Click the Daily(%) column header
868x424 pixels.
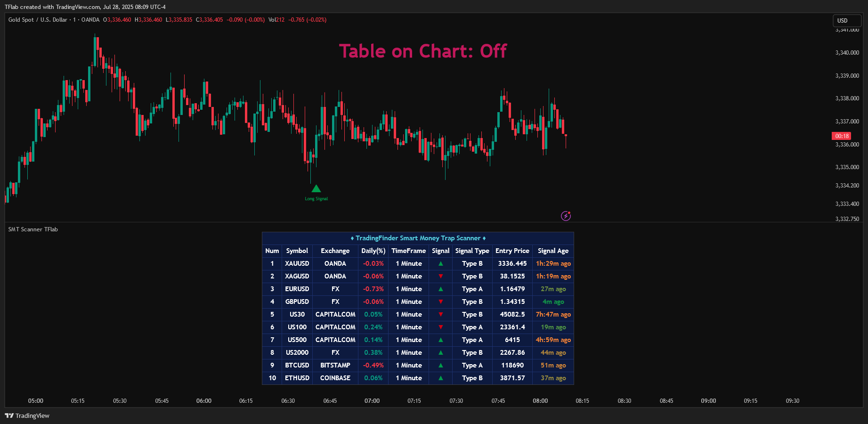(x=373, y=251)
